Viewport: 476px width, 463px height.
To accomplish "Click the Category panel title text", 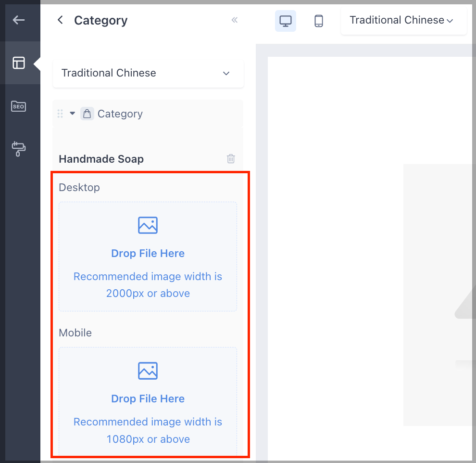I will tap(101, 21).
